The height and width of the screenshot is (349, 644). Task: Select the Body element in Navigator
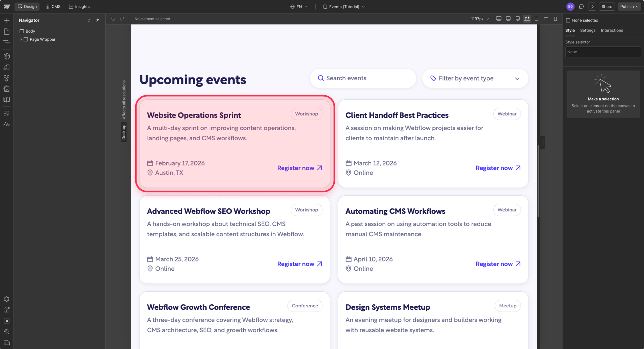[x=30, y=31]
